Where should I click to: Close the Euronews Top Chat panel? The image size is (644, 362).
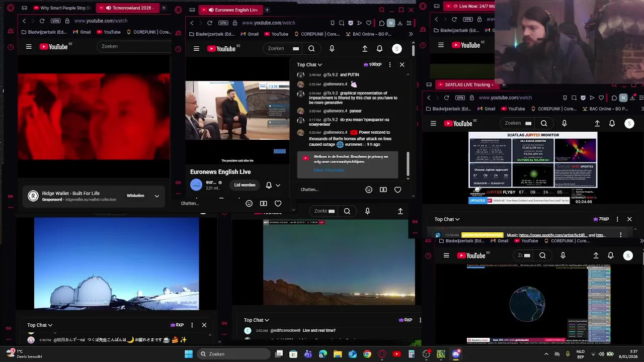click(x=402, y=64)
